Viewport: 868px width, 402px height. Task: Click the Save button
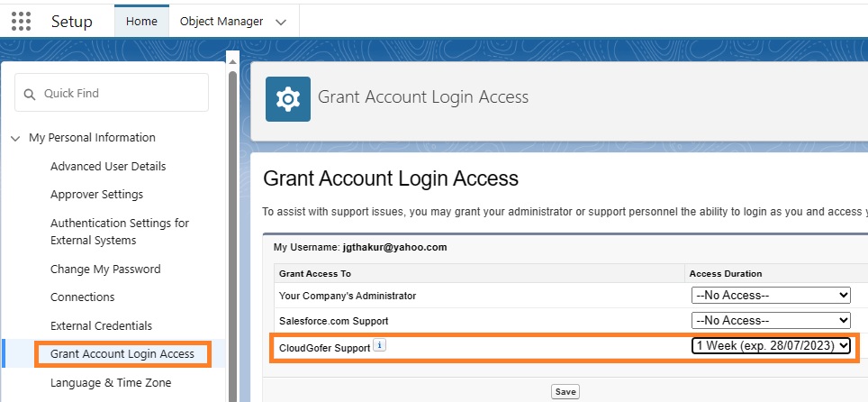click(x=565, y=391)
